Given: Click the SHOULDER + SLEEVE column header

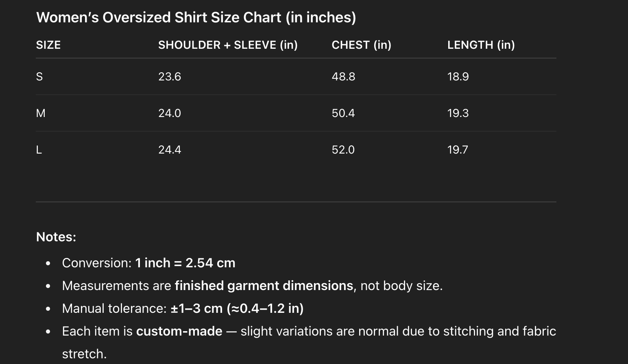Looking at the screenshot, I should pos(228,45).
